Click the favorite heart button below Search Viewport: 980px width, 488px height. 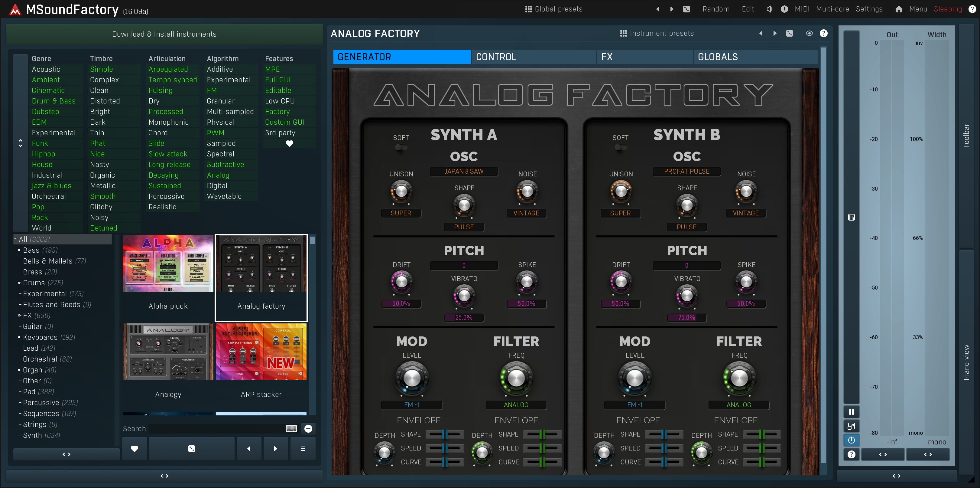134,449
